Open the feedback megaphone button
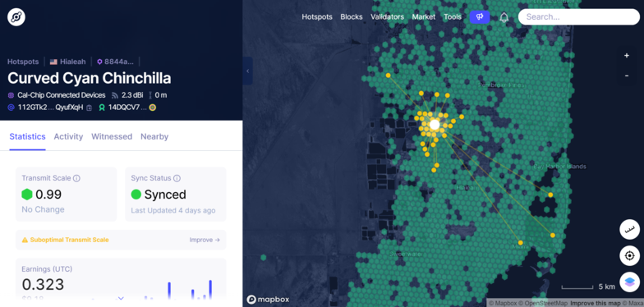The image size is (644, 307). 480,16
